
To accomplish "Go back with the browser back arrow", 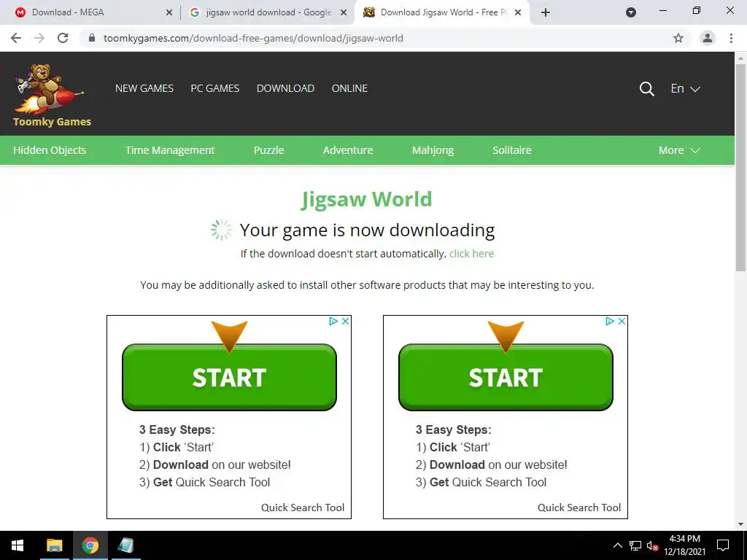I will pyautogui.click(x=16, y=38).
